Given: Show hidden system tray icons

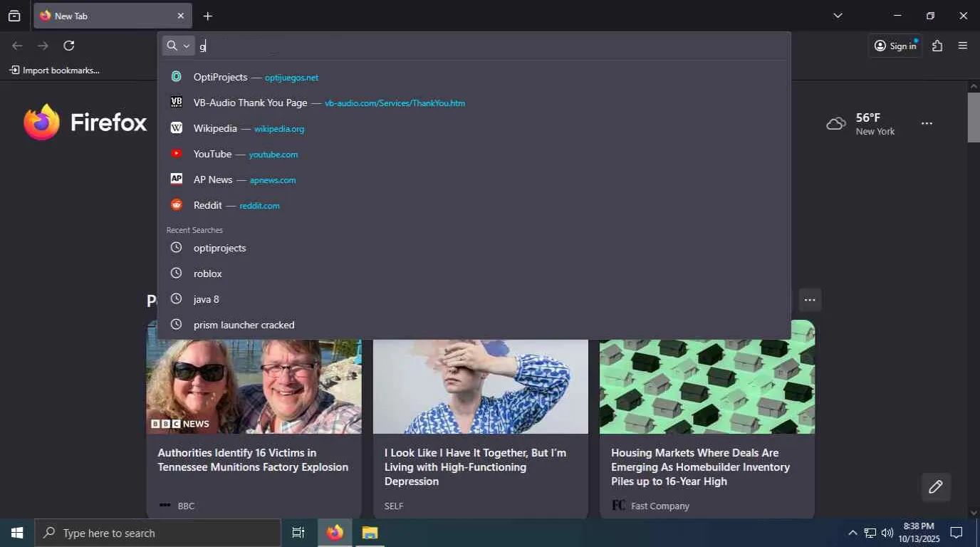Looking at the screenshot, I should coord(853,533).
